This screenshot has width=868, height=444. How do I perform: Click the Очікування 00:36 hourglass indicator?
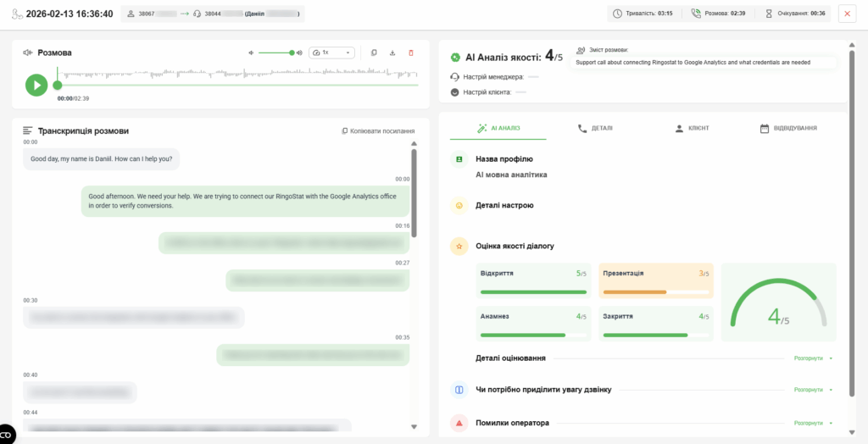(x=795, y=14)
